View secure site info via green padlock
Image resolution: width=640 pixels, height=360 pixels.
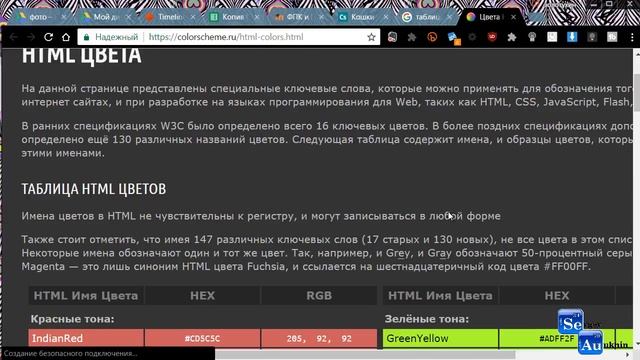[x=87, y=37]
